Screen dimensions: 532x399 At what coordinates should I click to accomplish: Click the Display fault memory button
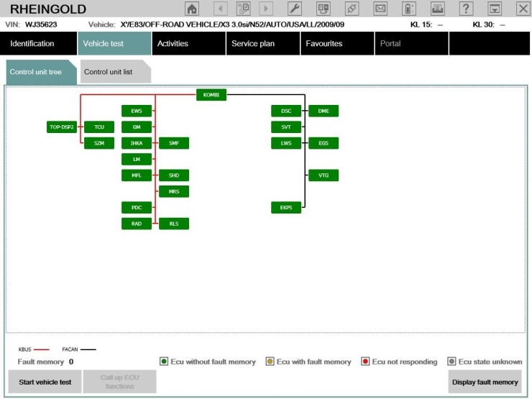pyautogui.click(x=485, y=382)
